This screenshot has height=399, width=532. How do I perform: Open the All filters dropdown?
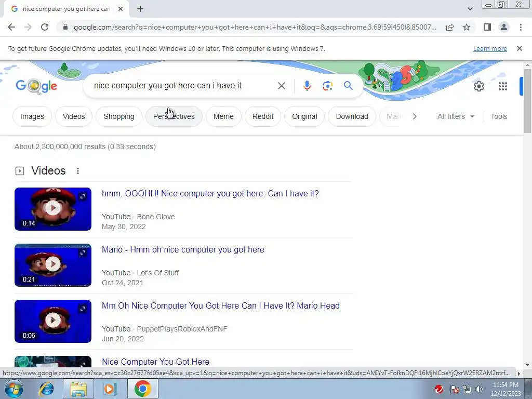pos(455,116)
